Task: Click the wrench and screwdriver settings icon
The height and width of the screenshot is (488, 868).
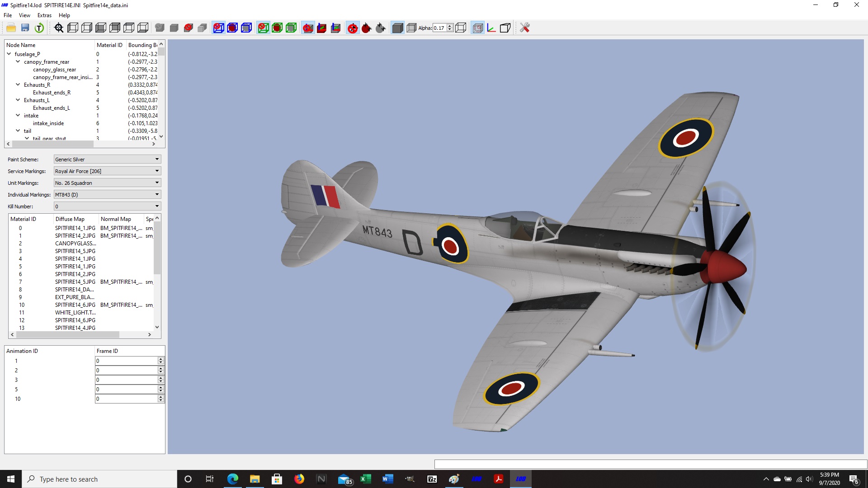Action: [x=524, y=28]
